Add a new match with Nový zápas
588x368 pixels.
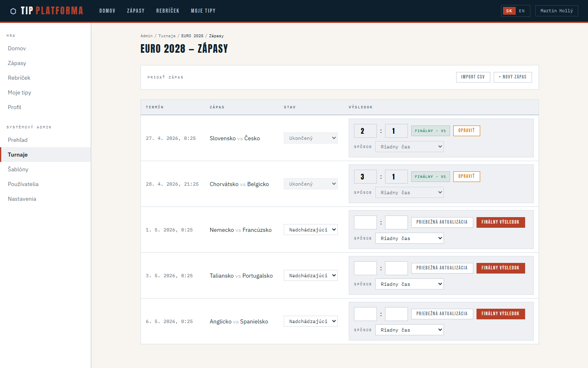(512, 77)
